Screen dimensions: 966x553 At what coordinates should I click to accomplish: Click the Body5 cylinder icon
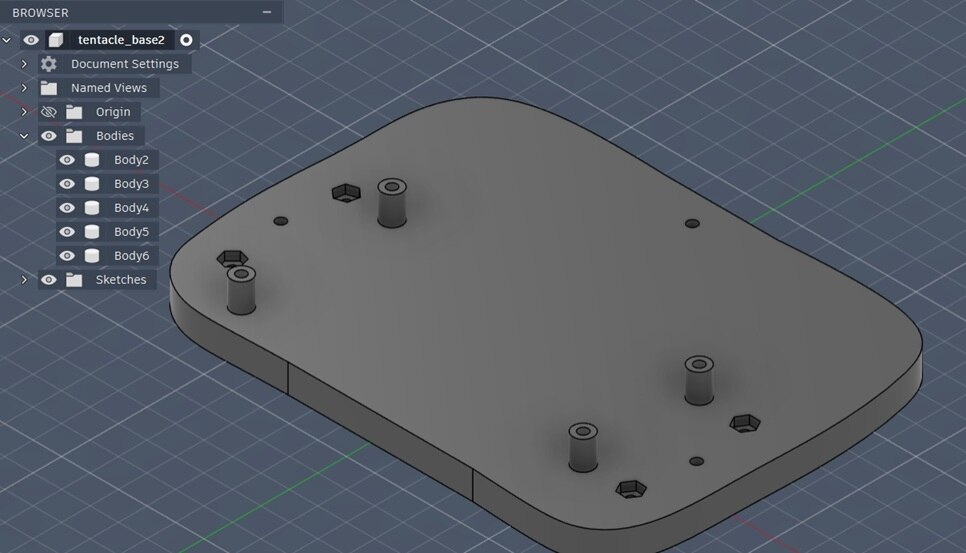(92, 232)
